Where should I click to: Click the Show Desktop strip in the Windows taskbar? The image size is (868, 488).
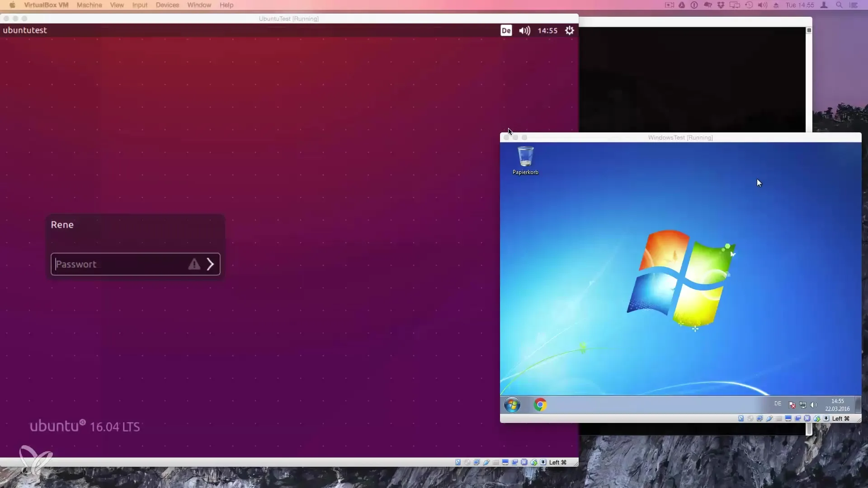[x=858, y=404]
